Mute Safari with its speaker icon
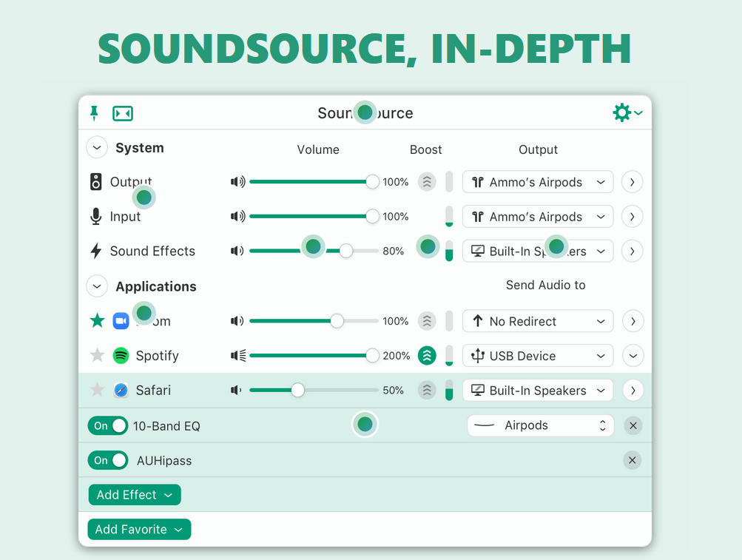The width and height of the screenshot is (742, 560). pyautogui.click(x=236, y=390)
